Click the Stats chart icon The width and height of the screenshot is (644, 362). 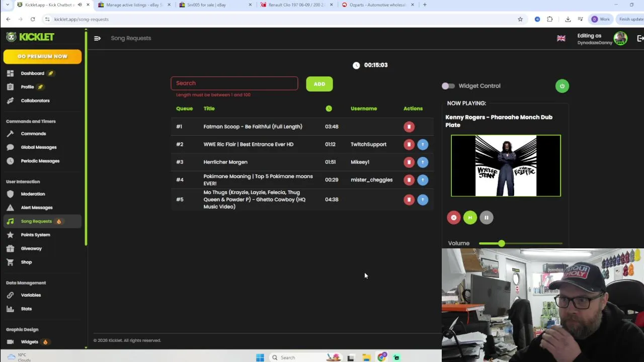coord(10,309)
